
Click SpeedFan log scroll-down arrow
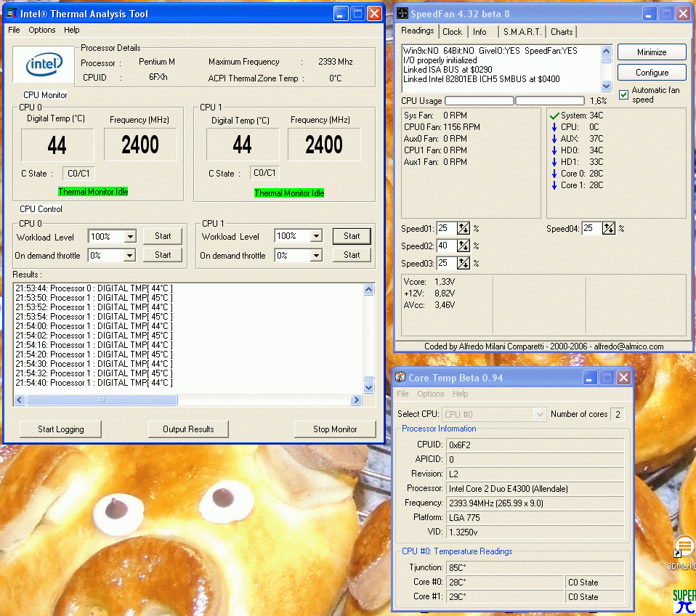(x=606, y=86)
